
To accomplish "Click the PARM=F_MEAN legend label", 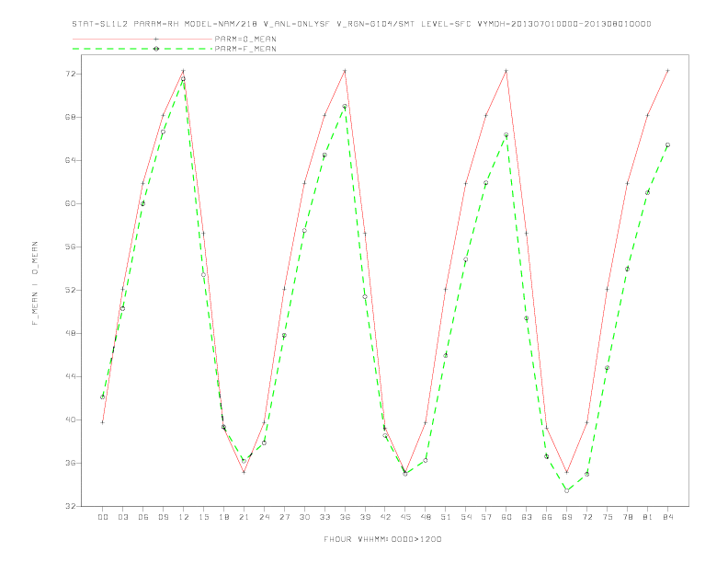I will 245,49.
